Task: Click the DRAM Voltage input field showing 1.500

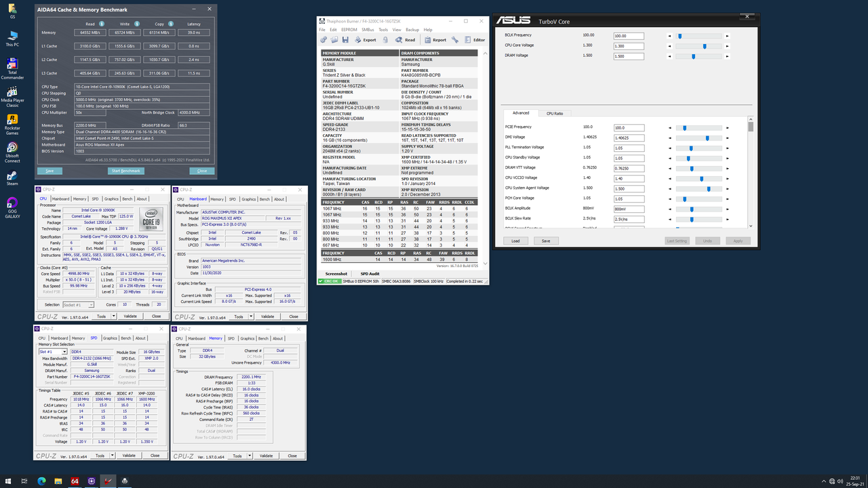Action: pyautogui.click(x=628, y=56)
